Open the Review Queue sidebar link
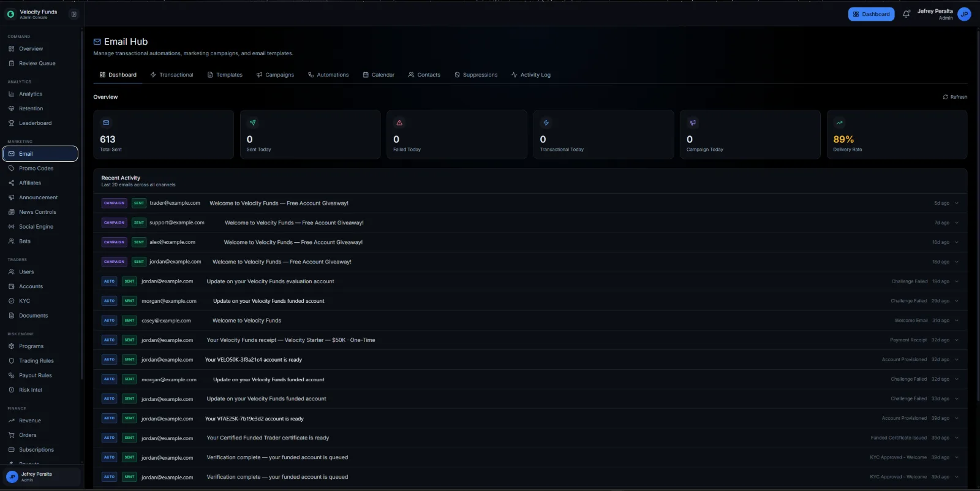The height and width of the screenshot is (491, 980). [x=40, y=63]
